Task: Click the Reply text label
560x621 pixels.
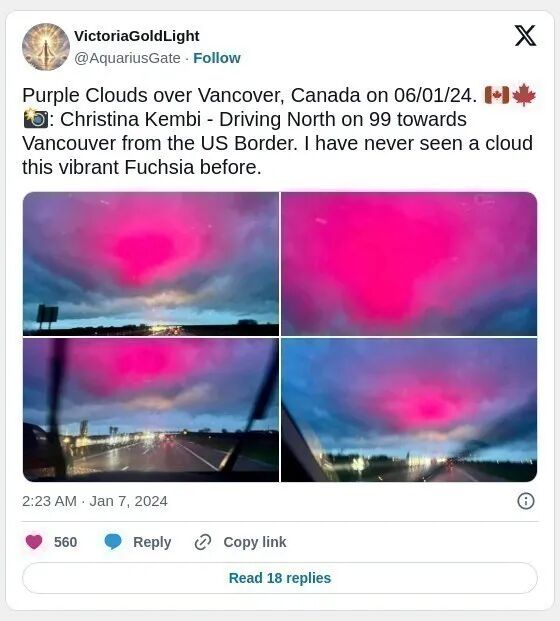Action: click(152, 542)
